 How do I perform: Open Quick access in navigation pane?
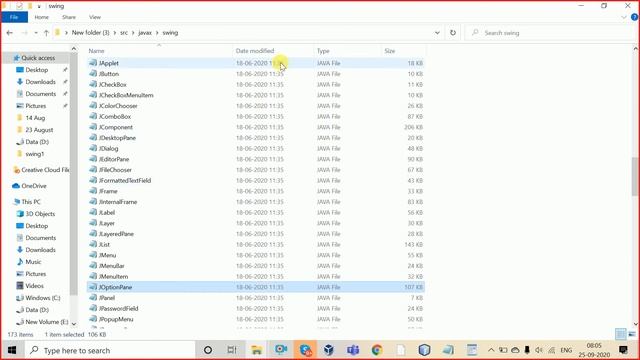(38, 58)
